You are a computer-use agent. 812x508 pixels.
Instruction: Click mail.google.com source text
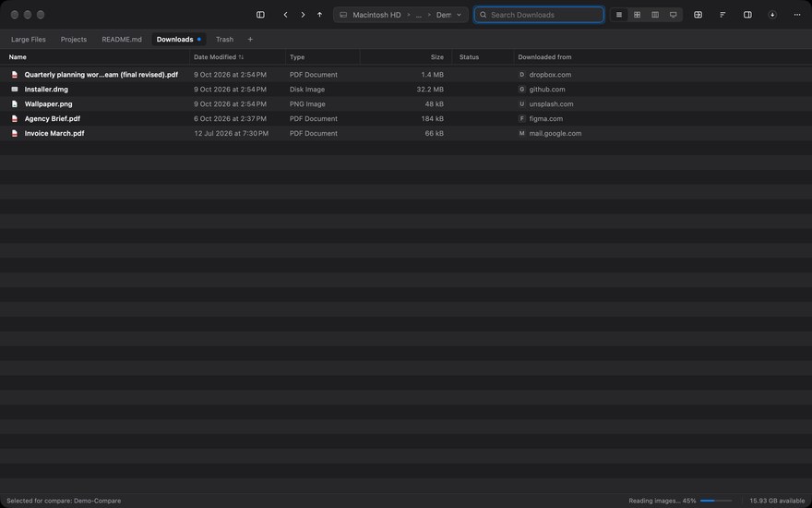pyautogui.click(x=555, y=133)
